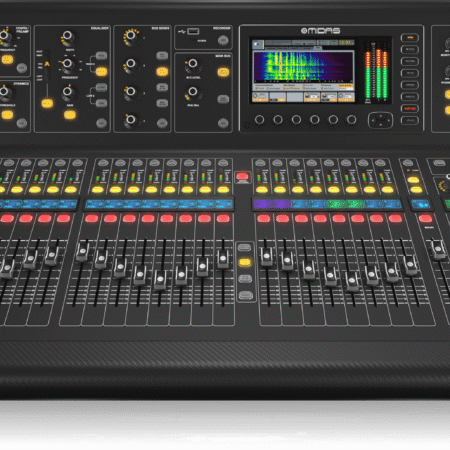The width and height of the screenshot is (450, 450).
Task: Toggle the red mute button on the main fader strip
Action: (425, 219)
